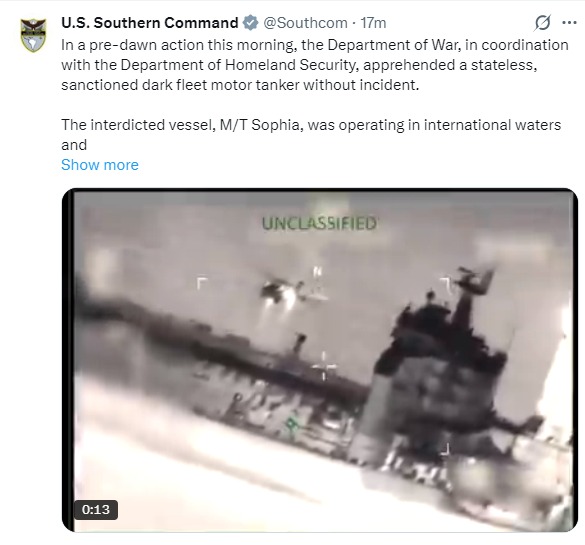
Task: Play the tanker interdiction video
Action: [x=320, y=360]
